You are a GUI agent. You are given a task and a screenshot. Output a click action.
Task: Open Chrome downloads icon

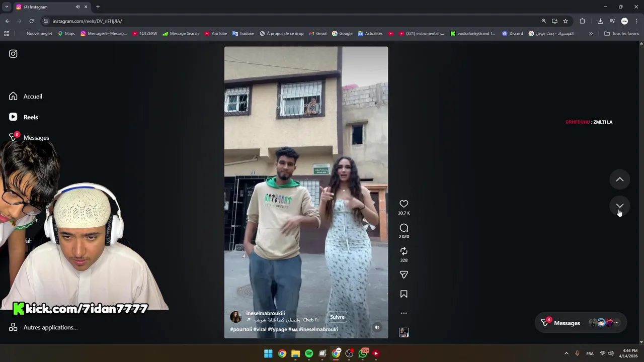[x=600, y=21]
